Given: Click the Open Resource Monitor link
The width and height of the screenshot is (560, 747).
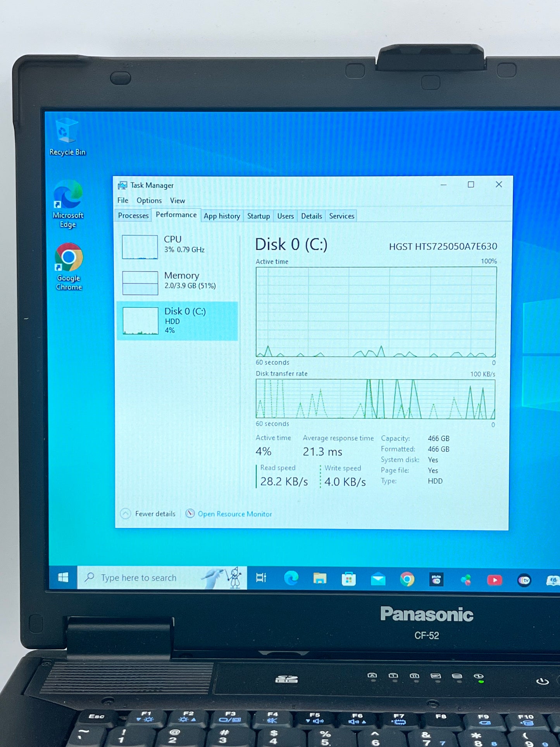Looking at the screenshot, I should [x=235, y=514].
